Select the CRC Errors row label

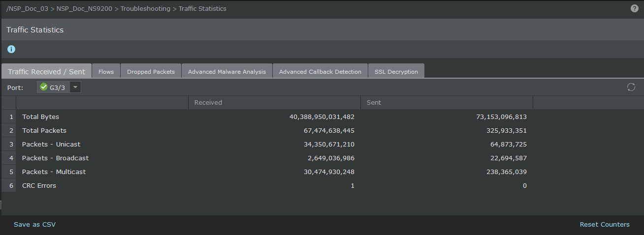pos(39,186)
